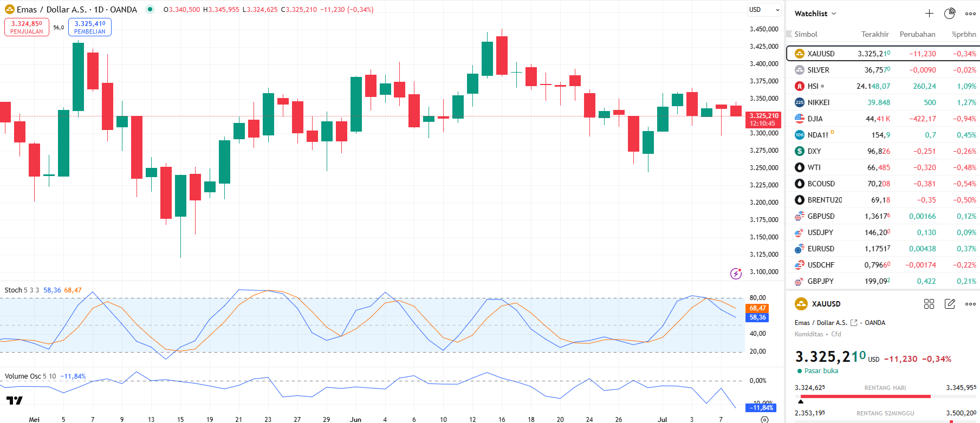Sort watchlist by Perubahan column
The image size is (980, 423).
pos(917,34)
